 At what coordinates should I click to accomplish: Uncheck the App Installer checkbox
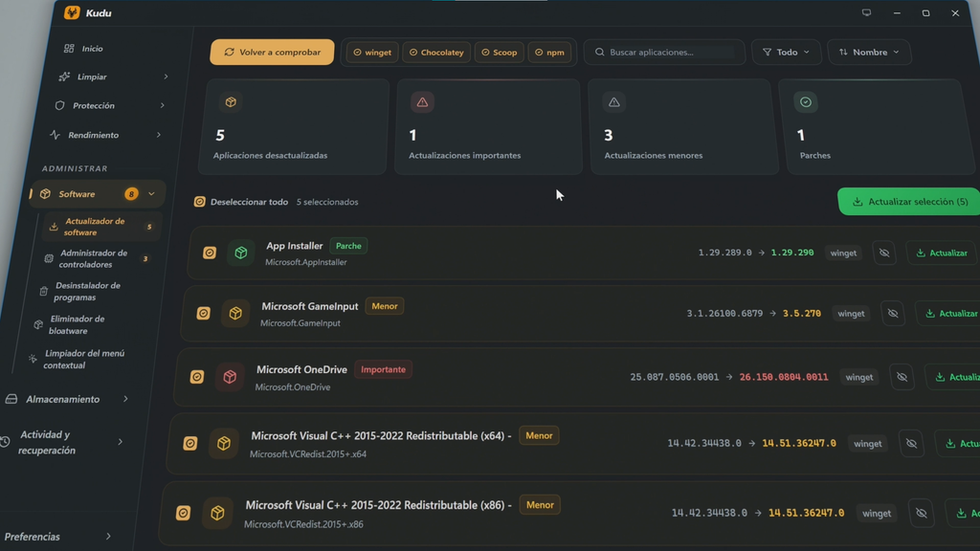(x=210, y=253)
